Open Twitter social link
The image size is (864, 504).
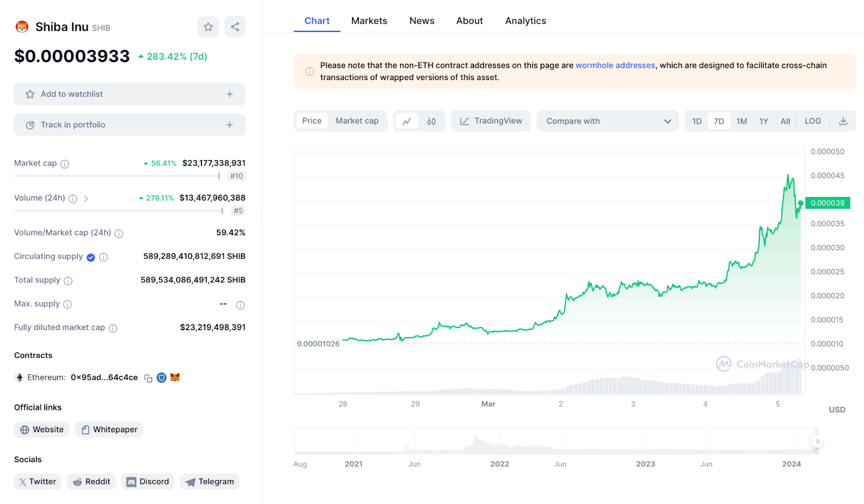[38, 481]
